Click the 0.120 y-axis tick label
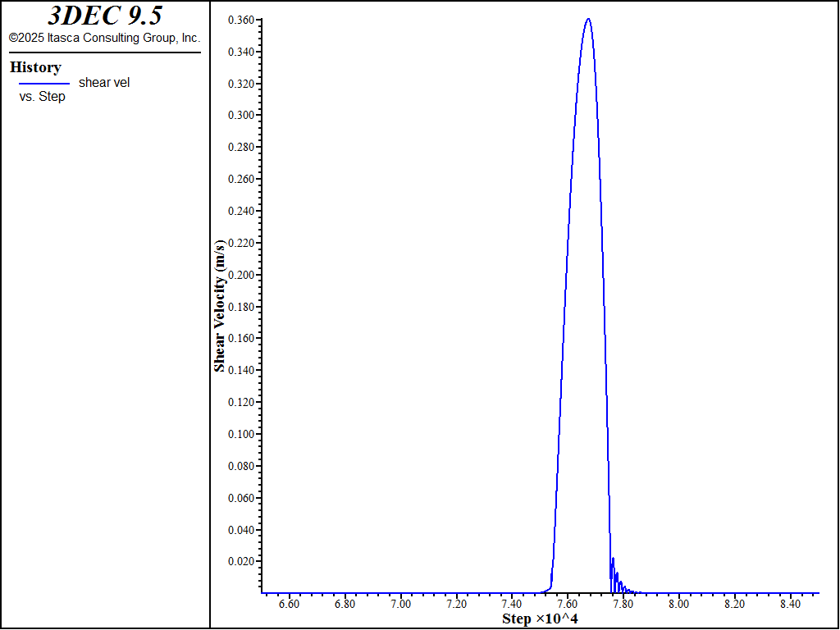This screenshot has width=840, height=630. pyautogui.click(x=242, y=402)
